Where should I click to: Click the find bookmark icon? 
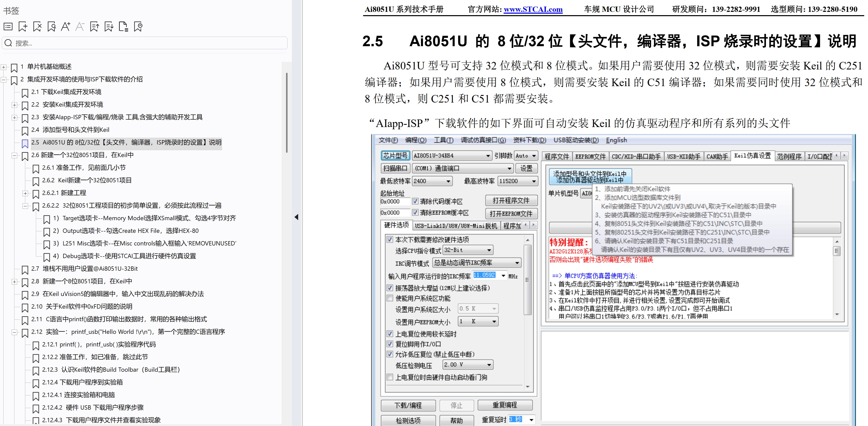(52, 26)
